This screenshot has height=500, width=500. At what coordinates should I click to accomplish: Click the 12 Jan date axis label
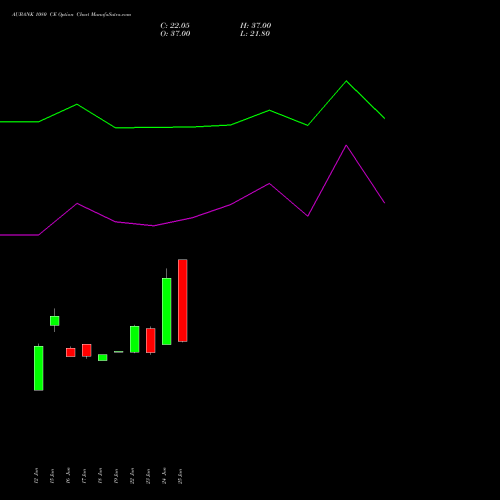point(36,476)
